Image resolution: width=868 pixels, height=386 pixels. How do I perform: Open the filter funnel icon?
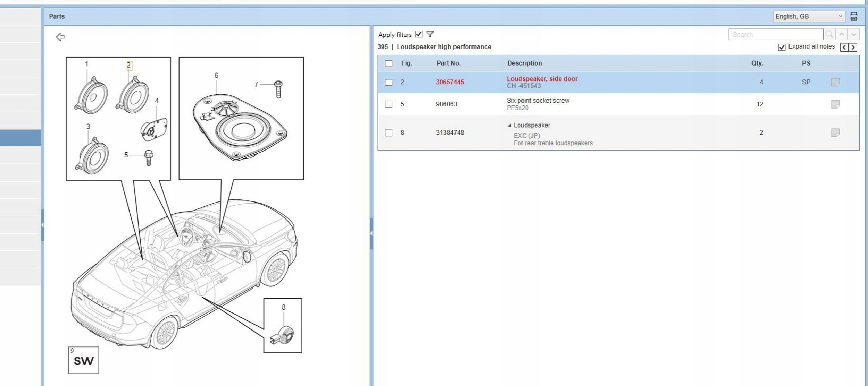point(430,34)
